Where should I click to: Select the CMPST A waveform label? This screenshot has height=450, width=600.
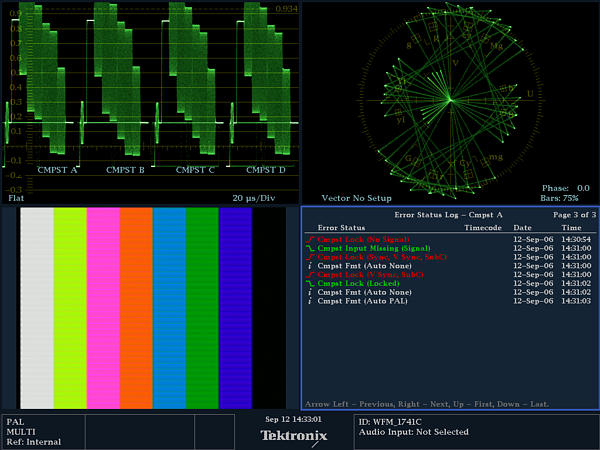point(56,170)
